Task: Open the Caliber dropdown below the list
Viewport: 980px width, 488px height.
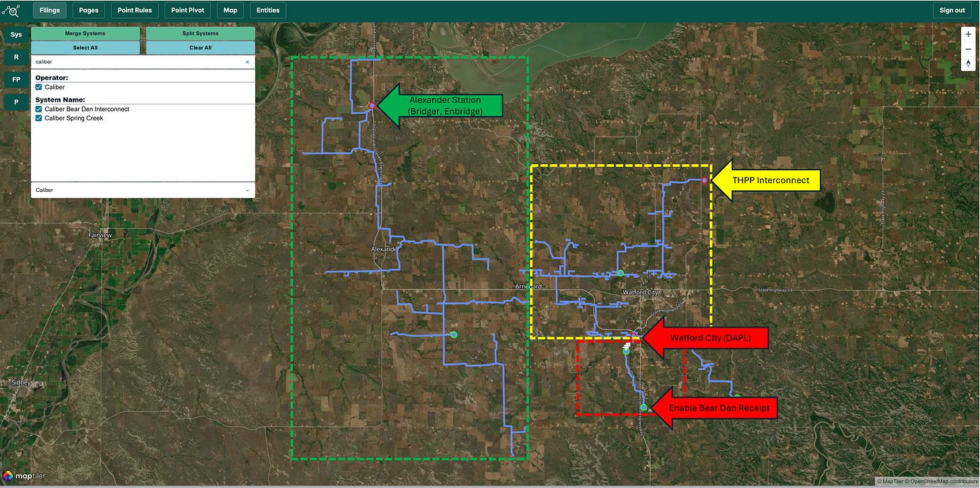Action: click(x=143, y=190)
